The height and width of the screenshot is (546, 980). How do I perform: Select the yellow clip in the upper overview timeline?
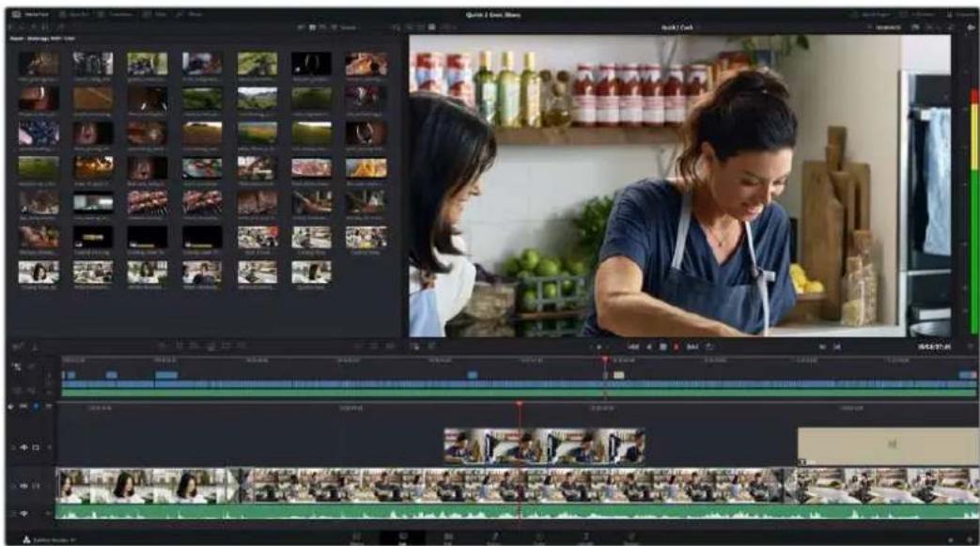tap(619, 375)
